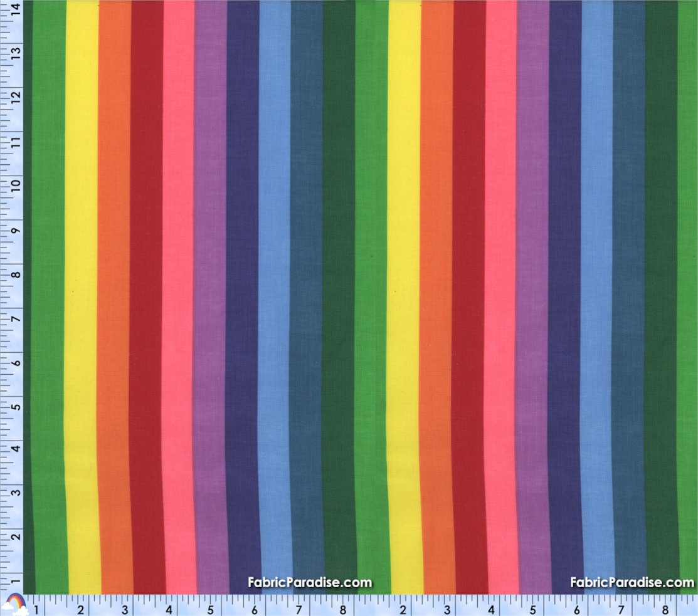Viewport: 698px width, 616px height.
Task: Pick the rightmost red stripe
Action: tap(468, 295)
